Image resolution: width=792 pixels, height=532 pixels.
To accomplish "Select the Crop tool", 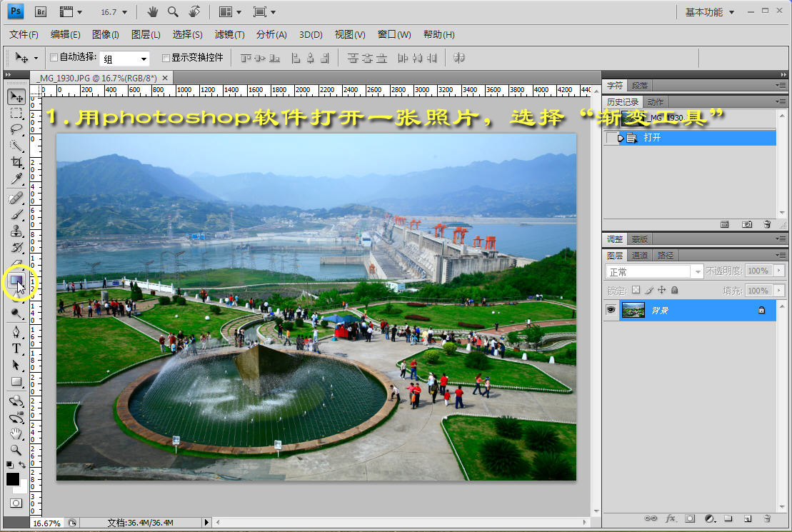I will tap(16, 163).
